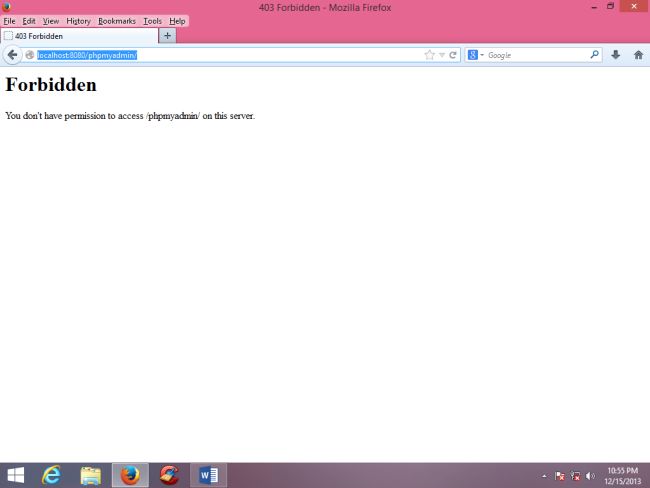
Task: Switch to Firefox taskbar icon
Action: coord(130,475)
